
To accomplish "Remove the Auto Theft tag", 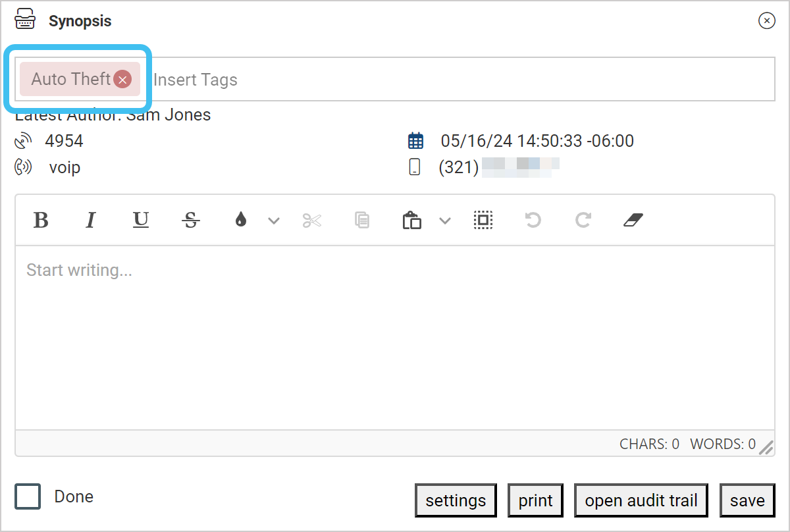I will [122, 80].
